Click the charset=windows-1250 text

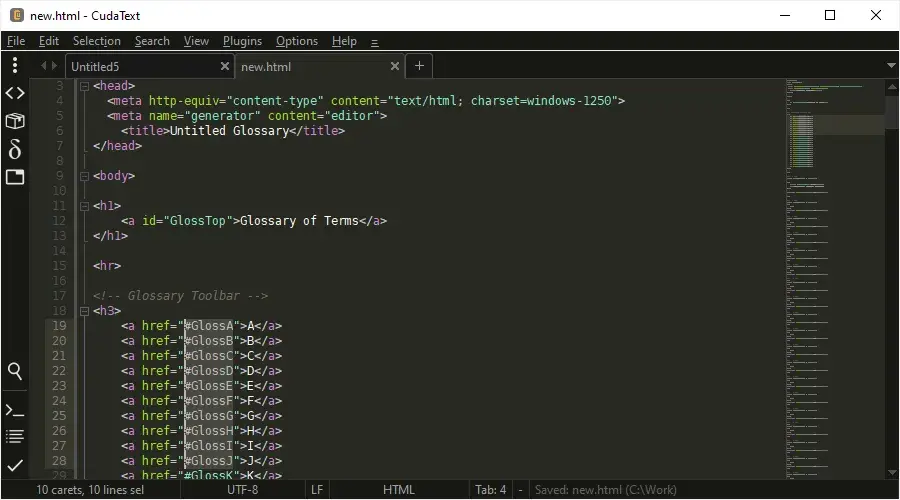point(541,101)
